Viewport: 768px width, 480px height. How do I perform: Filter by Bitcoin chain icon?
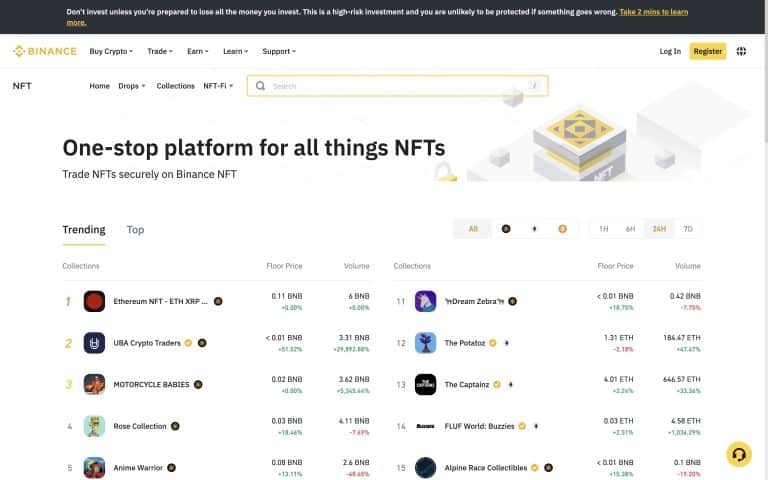(x=562, y=229)
